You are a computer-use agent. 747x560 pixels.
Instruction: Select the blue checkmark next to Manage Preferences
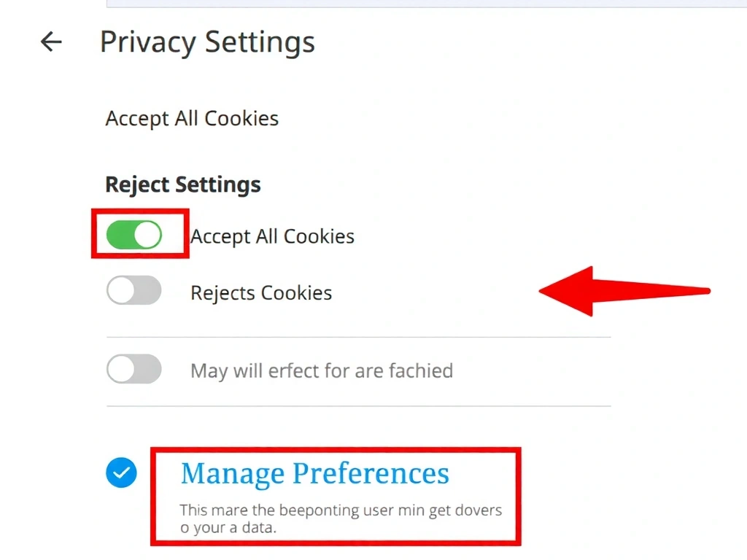pos(121,473)
